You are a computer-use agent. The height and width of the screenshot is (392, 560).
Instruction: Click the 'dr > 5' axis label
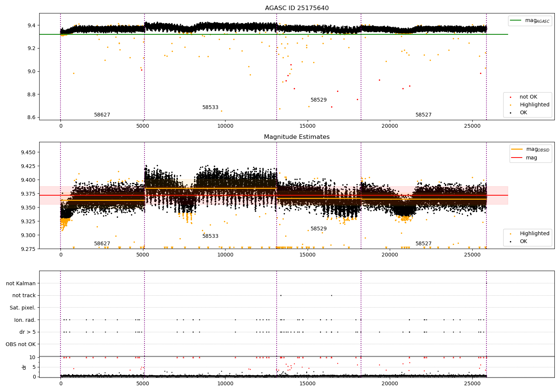tap(28, 332)
